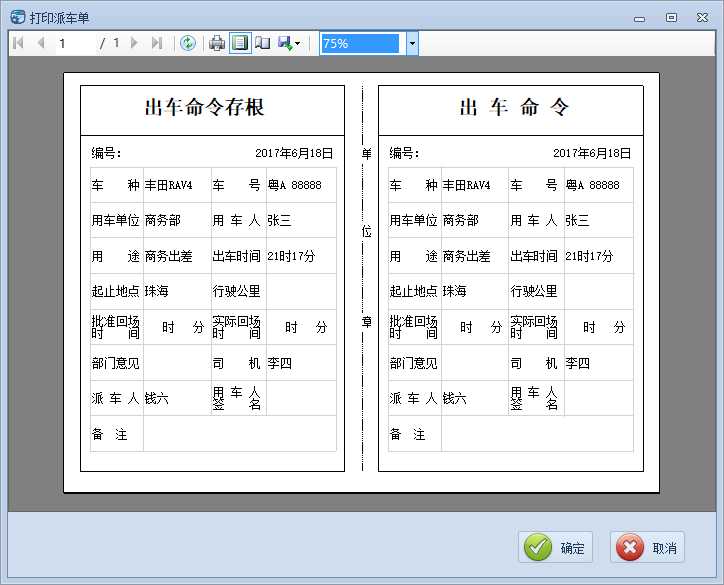This screenshot has height=585, width=724.
Task: Click 部门意见 label on left stub
Action: tap(115, 363)
